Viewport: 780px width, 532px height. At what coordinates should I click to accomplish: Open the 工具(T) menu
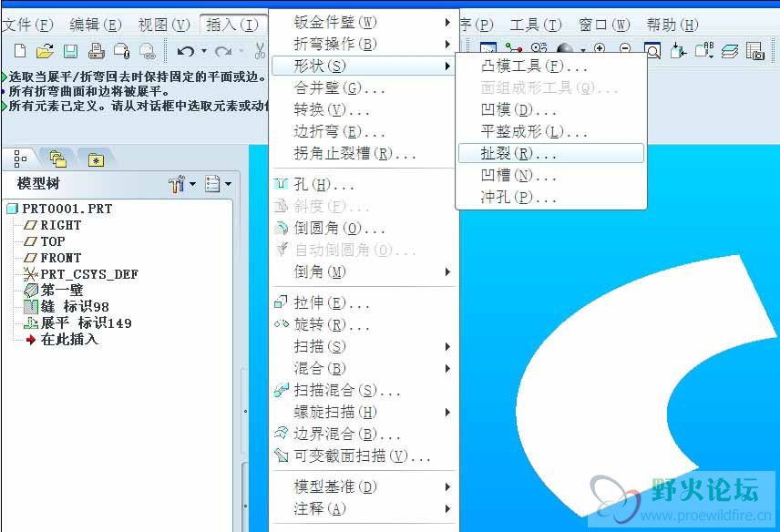click(x=533, y=25)
